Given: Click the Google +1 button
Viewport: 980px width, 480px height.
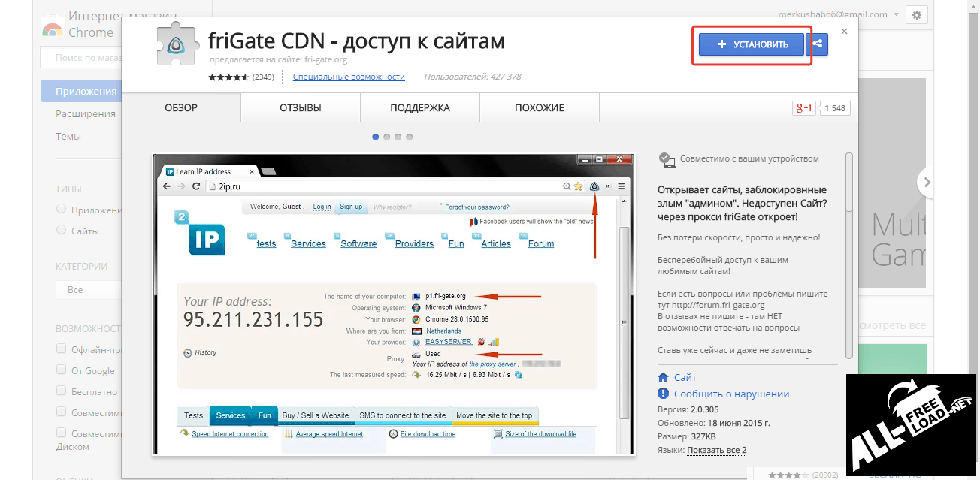Looking at the screenshot, I should click(x=803, y=108).
